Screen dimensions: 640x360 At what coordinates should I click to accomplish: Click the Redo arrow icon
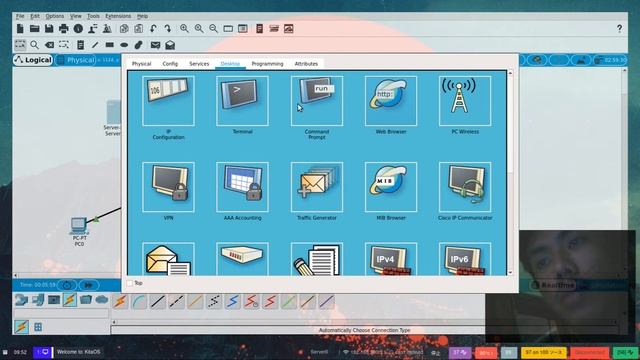tap(168, 29)
